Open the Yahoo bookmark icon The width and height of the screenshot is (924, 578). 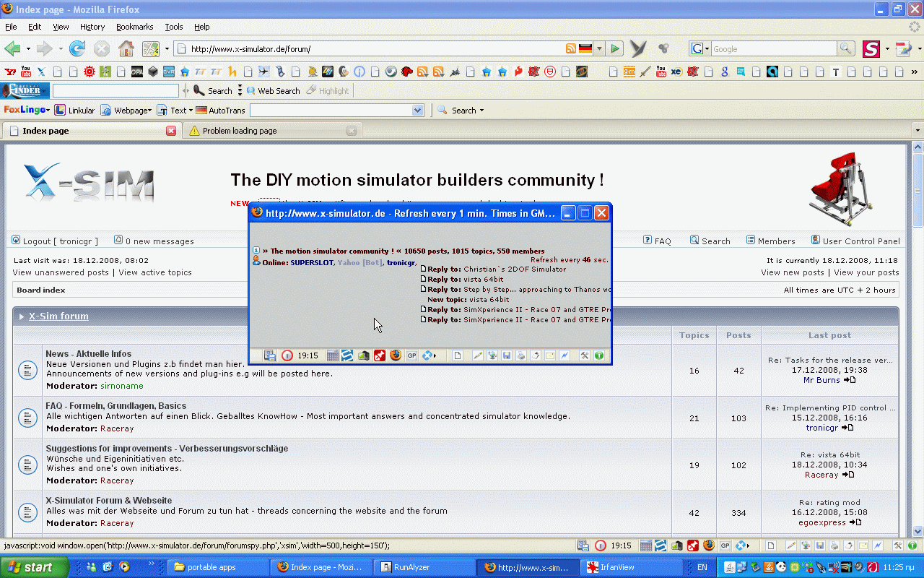tap(9, 72)
